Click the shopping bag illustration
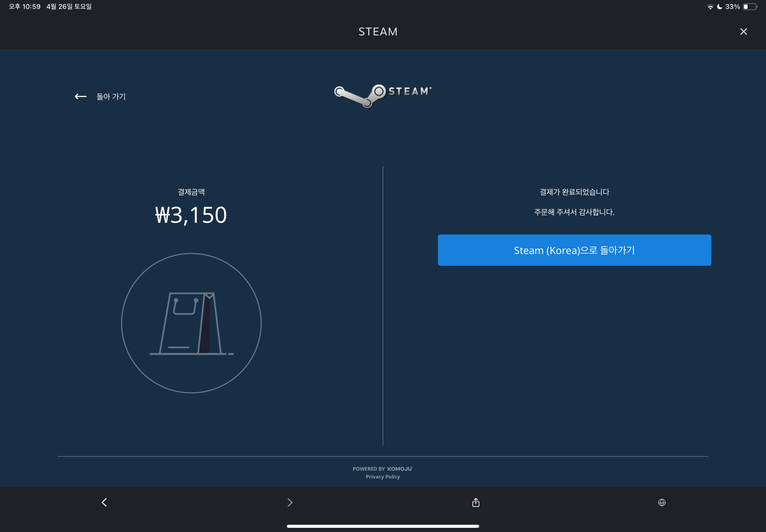The width and height of the screenshot is (766, 532). [x=191, y=323]
